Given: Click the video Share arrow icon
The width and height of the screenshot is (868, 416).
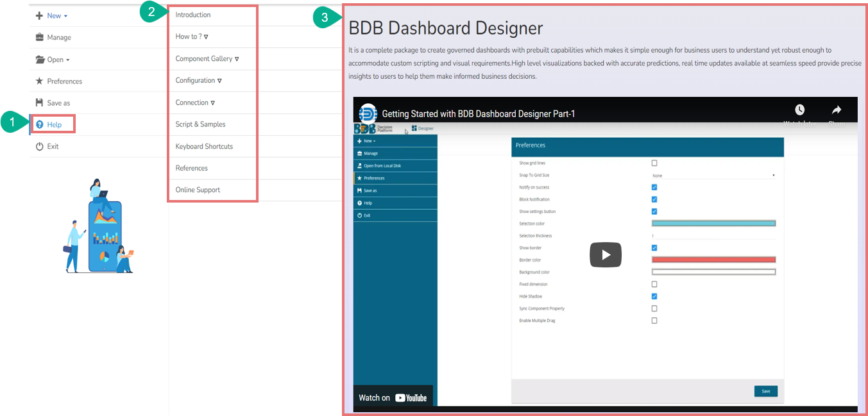Looking at the screenshot, I should pos(837,110).
